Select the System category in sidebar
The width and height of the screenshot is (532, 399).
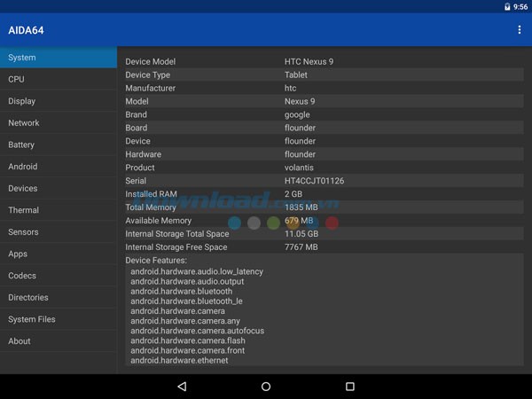pyautogui.click(x=58, y=58)
